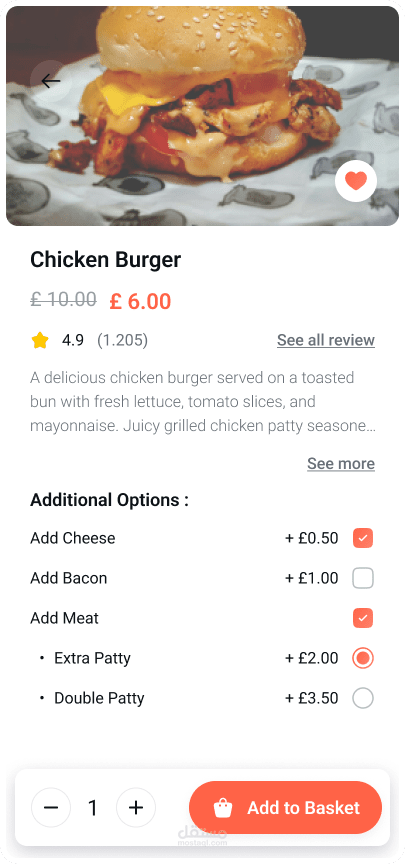Click the truncated burger description text
Image resolution: width=405 pixels, height=864 pixels.
point(203,402)
